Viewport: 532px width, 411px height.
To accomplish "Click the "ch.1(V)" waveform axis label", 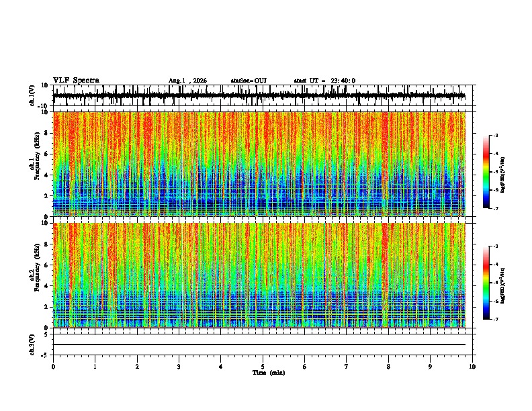I will 32,95.
